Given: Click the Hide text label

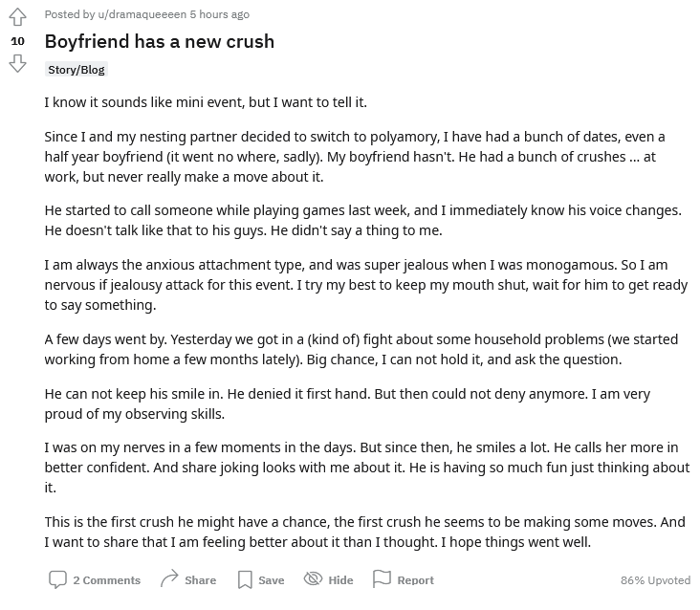Looking at the screenshot, I should pyautogui.click(x=340, y=580).
